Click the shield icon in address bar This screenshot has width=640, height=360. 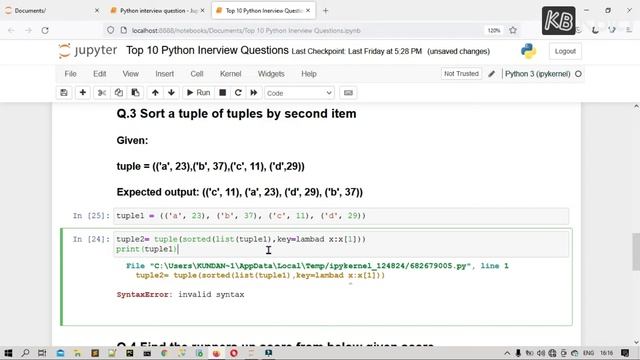click(x=111, y=30)
